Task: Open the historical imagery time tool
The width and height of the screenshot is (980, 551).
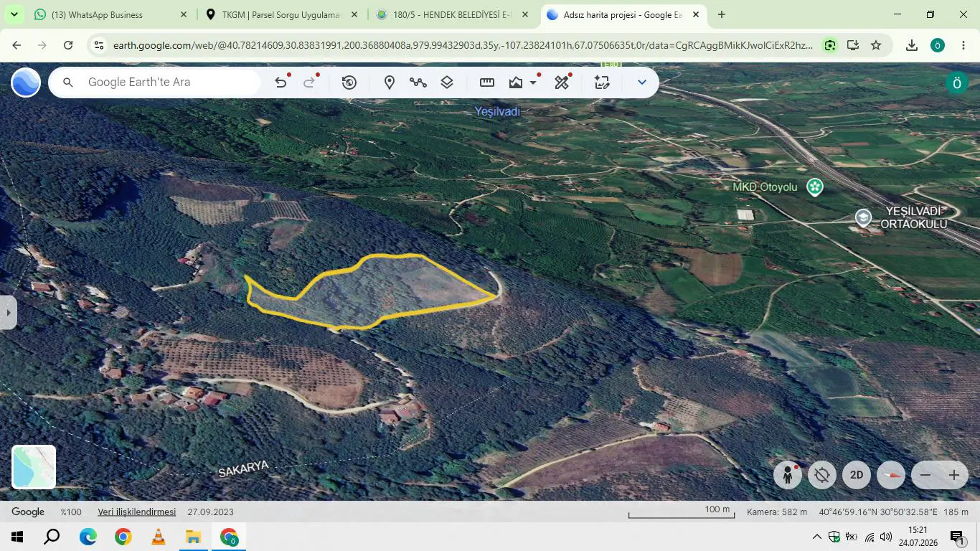Action: point(349,83)
